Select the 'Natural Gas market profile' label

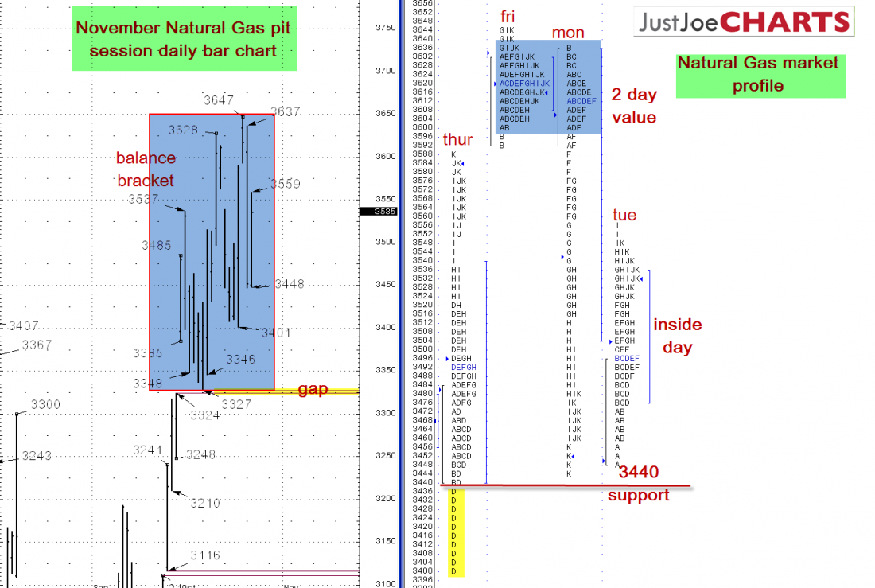(x=758, y=74)
